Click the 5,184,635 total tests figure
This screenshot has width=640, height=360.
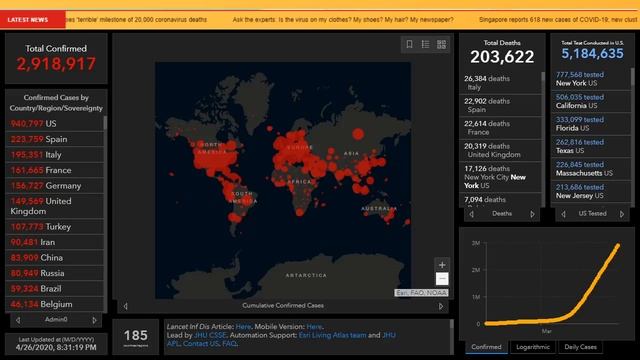(592, 53)
